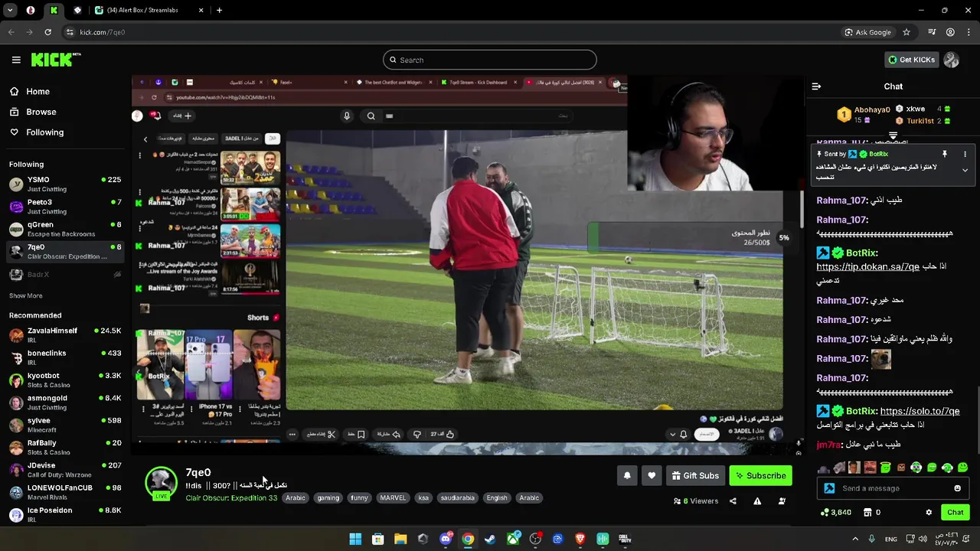This screenshot has height=551, width=980.
Task: Open a new browser tab
Action: coord(219,10)
